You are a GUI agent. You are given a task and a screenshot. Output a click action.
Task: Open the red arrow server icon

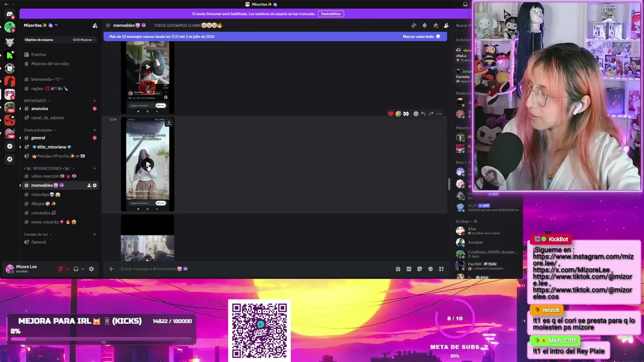10,80
